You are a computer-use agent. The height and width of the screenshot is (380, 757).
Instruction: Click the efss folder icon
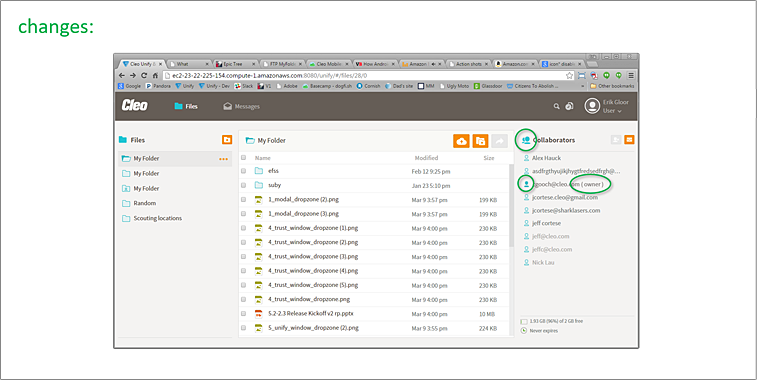259,171
